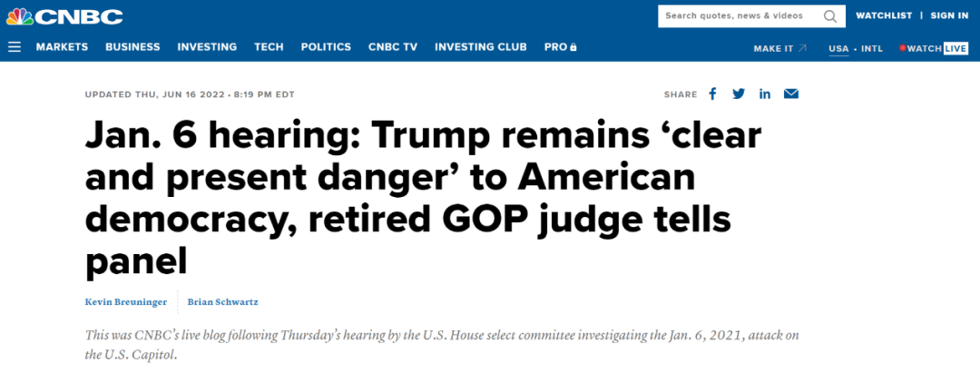Select the USA edition

(838, 49)
